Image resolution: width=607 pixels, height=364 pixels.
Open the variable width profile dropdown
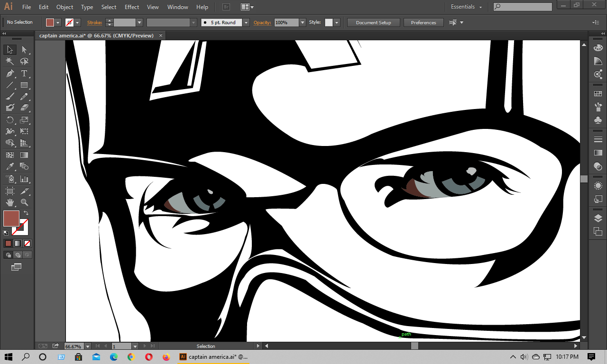click(x=193, y=22)
